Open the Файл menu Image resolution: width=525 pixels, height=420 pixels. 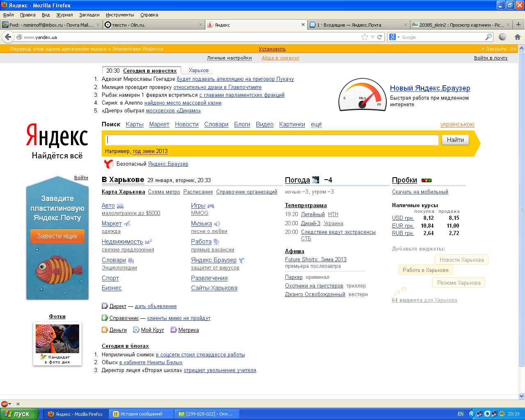(x=8, y=15)
